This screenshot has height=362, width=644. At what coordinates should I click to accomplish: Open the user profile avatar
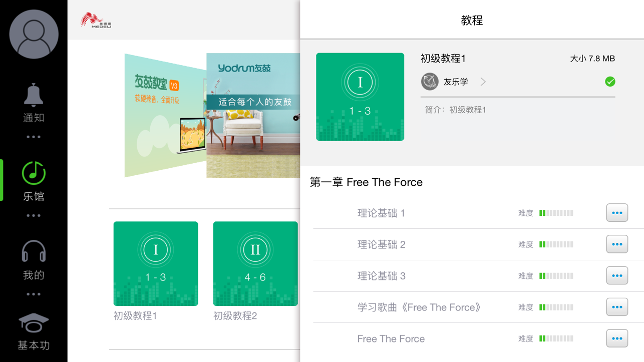tap(34, 34)
